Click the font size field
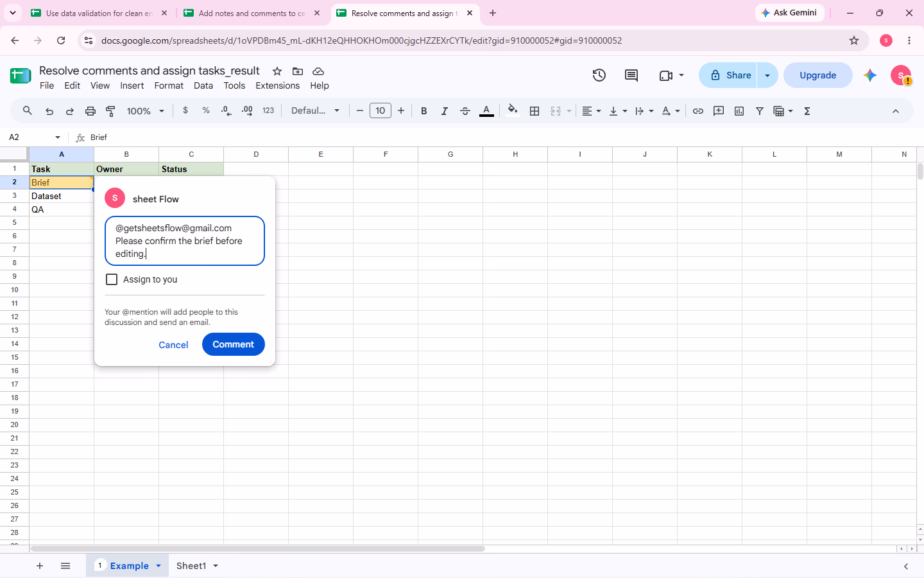 (x=381, y=111)
